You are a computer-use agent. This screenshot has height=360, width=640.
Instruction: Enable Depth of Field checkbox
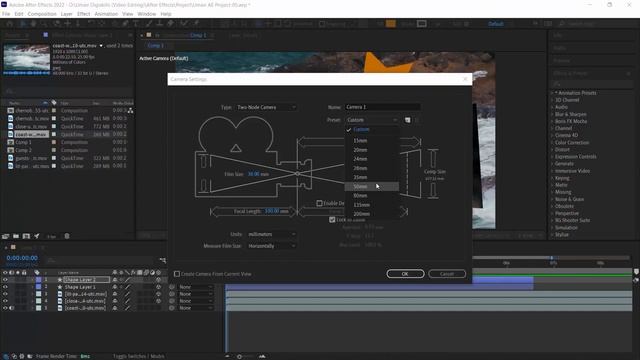point(320,203)
